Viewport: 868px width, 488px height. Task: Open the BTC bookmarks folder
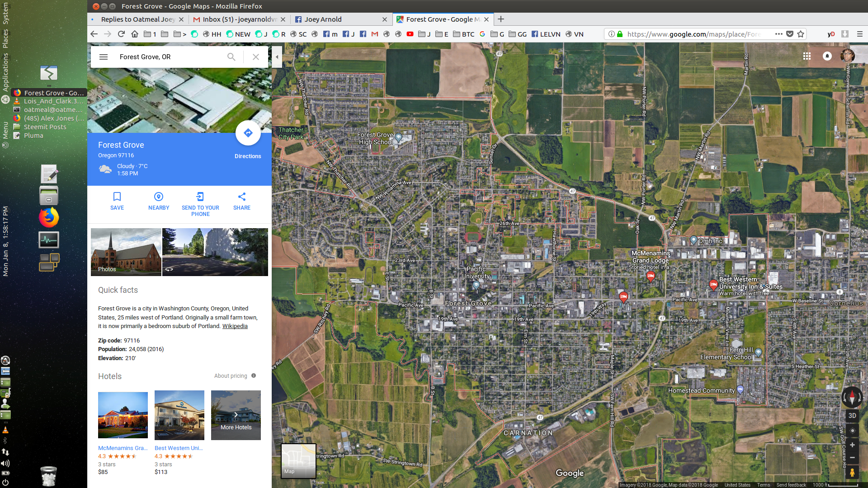coord(464,34)
